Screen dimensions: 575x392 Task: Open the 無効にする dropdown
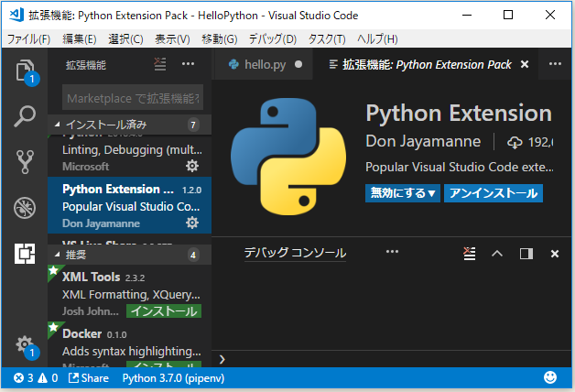pyautogui.click(x=403, y=193)
